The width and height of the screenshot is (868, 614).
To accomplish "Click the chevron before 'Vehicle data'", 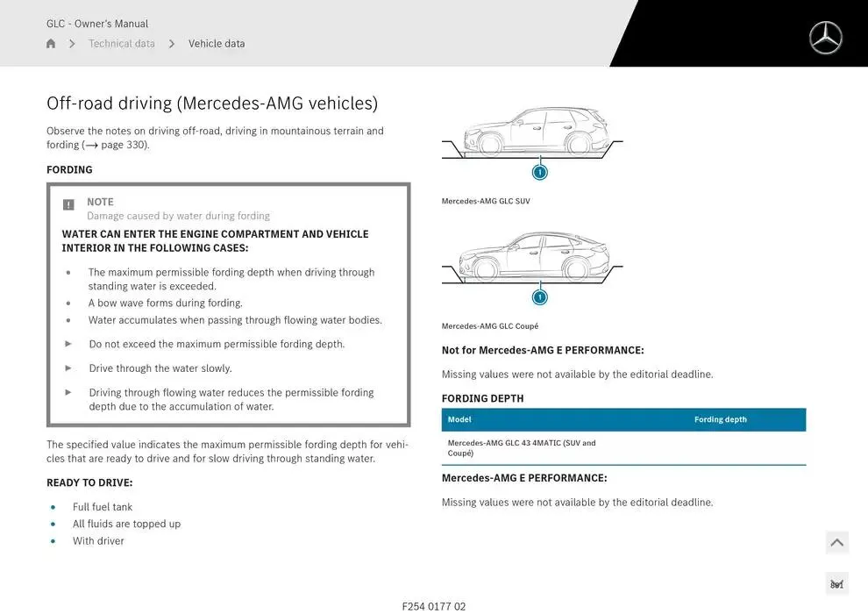I will click(172, 43).
